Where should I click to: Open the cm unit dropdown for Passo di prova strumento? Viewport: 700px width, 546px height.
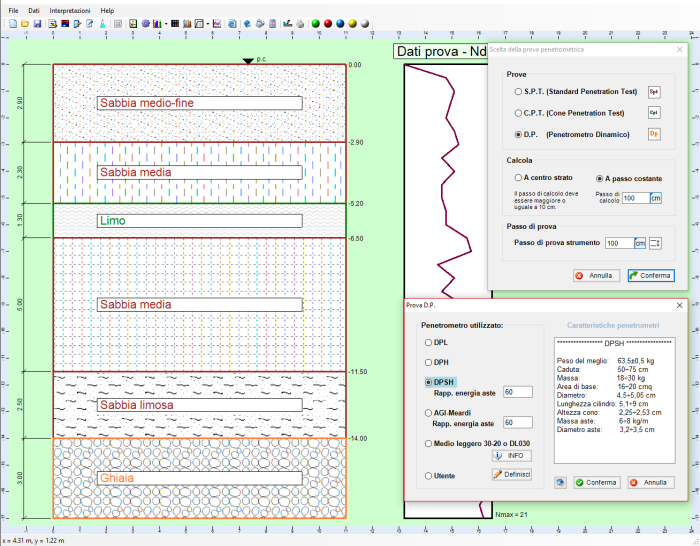[640, 243]
